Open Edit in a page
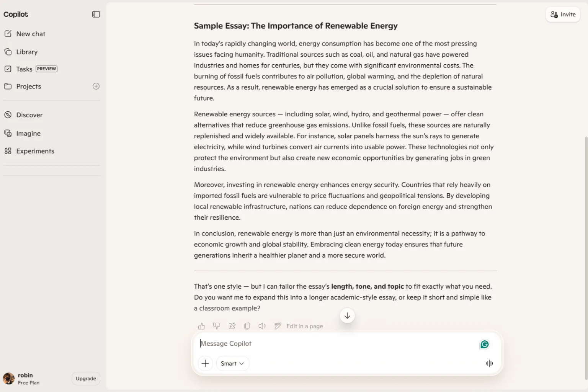Screen dimensions: 588x392 tap(299, 326)
